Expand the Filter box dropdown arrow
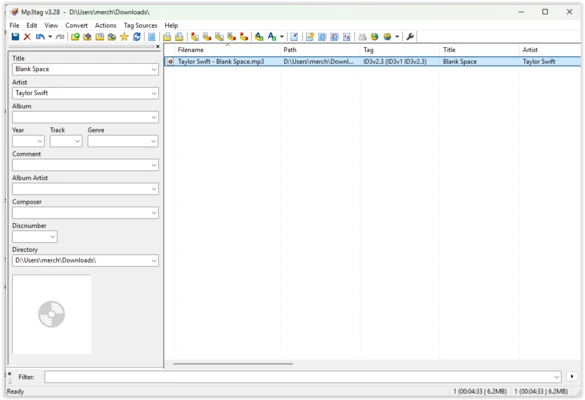Viewport: 585px width, 400px height. pos(556,377)
